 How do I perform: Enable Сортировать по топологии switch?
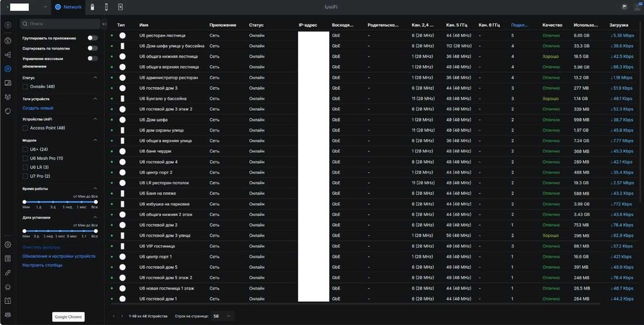(x=93, y=48)
